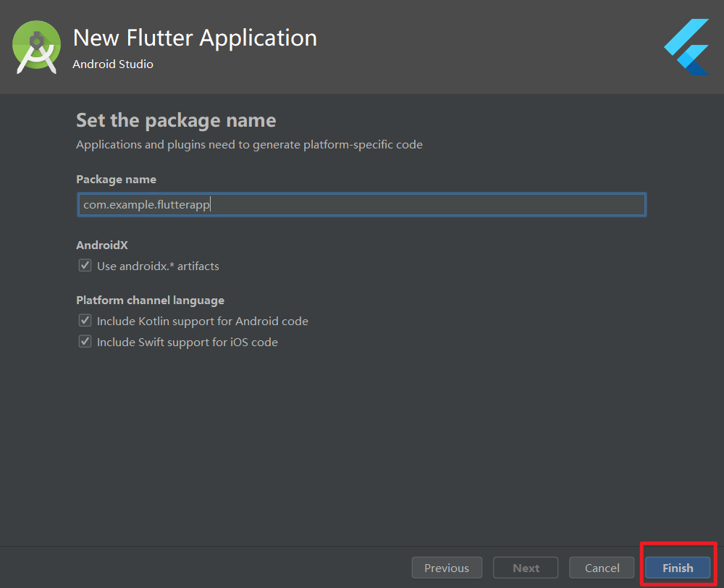Go back with the Previous button

(447, 568)
